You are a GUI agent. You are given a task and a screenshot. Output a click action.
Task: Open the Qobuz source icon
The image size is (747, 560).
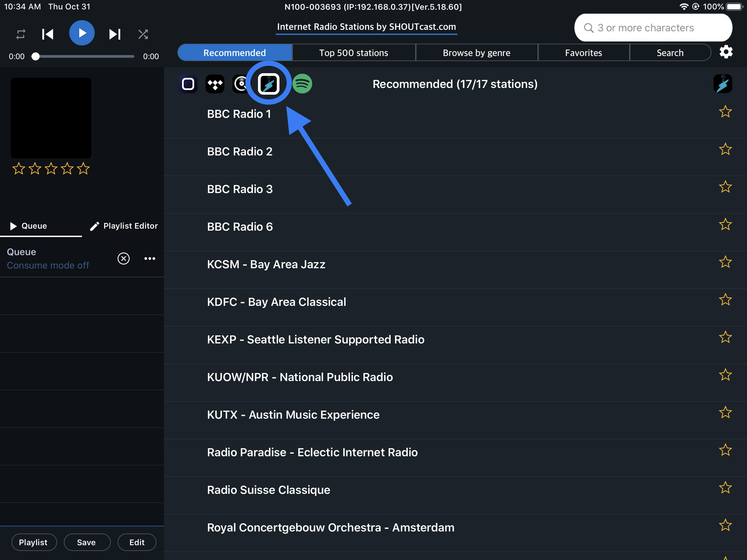[x=241, y=84]
